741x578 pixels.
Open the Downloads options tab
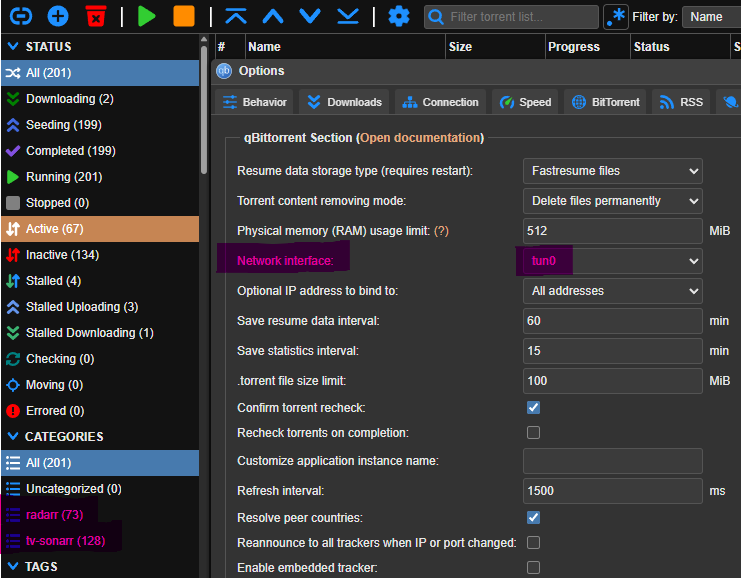tap(344, 102)
